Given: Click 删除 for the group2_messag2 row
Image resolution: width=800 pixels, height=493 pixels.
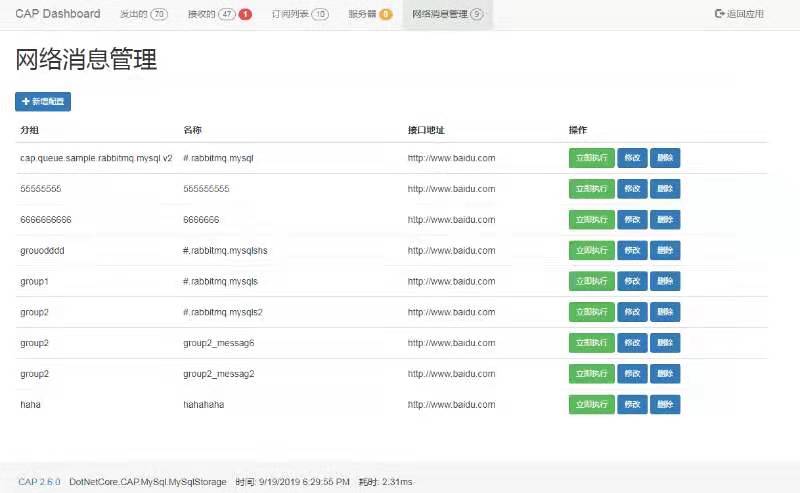Looking at the screenshot, I should click(x=665, y=374).
